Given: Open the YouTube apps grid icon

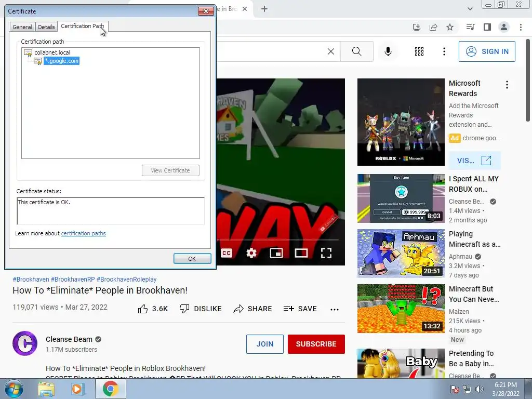Looking at the screenshot, I should [x=419, y=51].
